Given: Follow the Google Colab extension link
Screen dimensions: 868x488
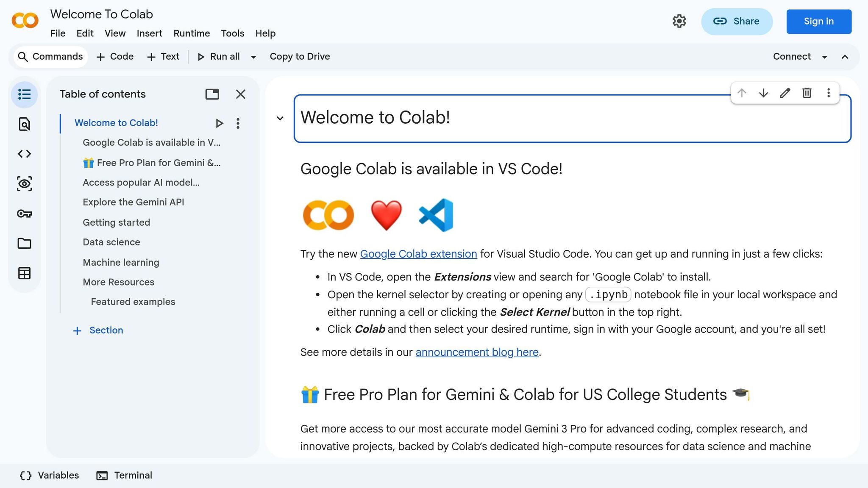Looking at the screenshot, I should click(418, 254).
